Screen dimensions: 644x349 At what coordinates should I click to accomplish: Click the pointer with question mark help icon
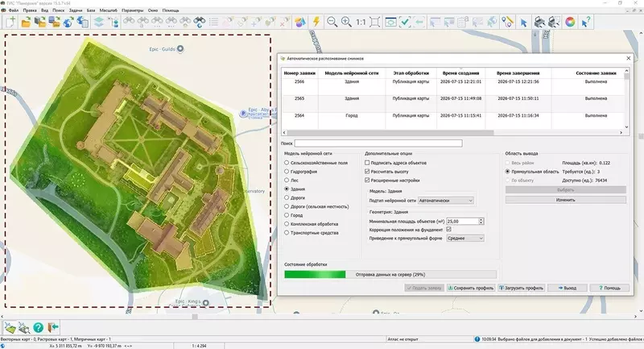coord(586,22)
